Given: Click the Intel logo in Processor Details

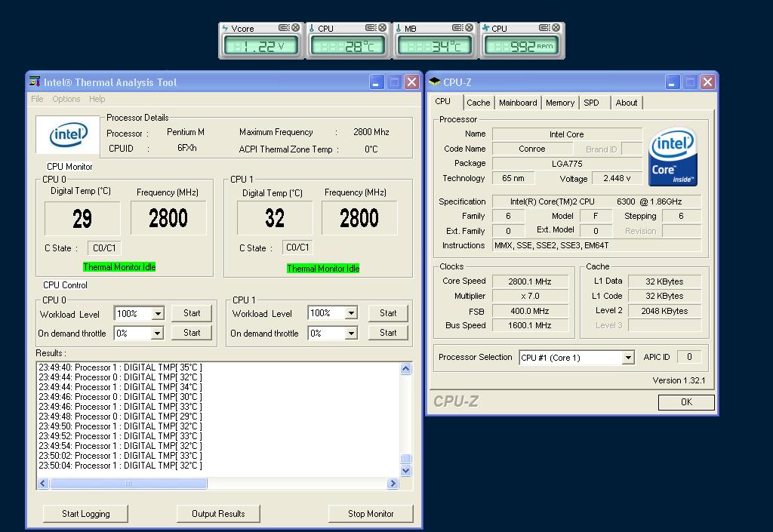Looking at the screenshot, I should coord(68,135).
